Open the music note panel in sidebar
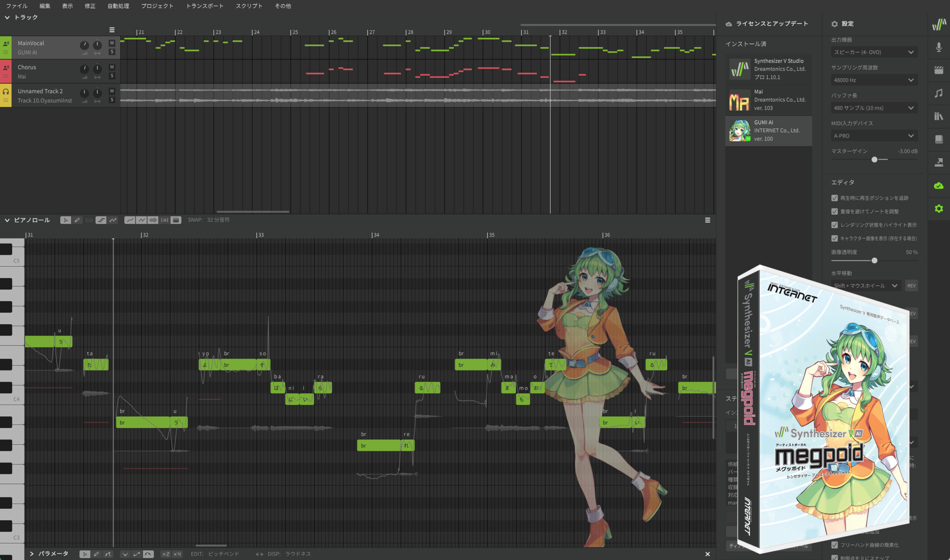Image resolution: width=950 pixels, height=560 pixels. [938, 93]
